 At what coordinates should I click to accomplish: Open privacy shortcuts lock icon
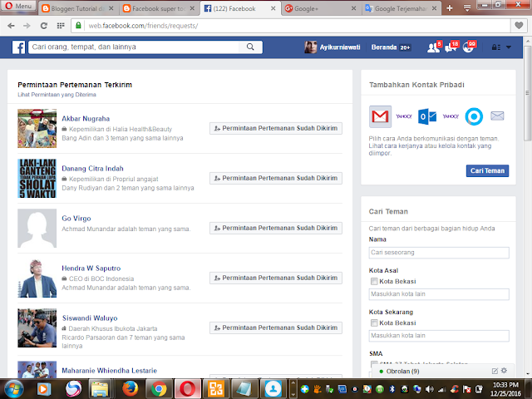tap(496, 47)
